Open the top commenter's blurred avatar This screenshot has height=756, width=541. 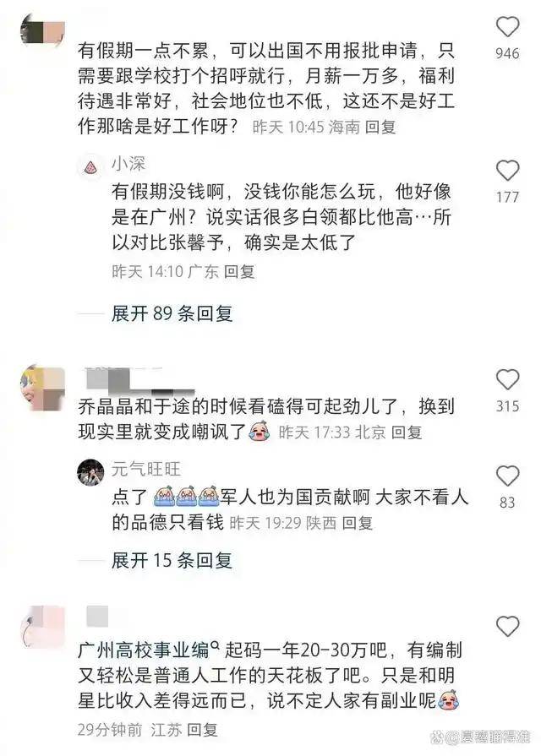tap(42, 31)
